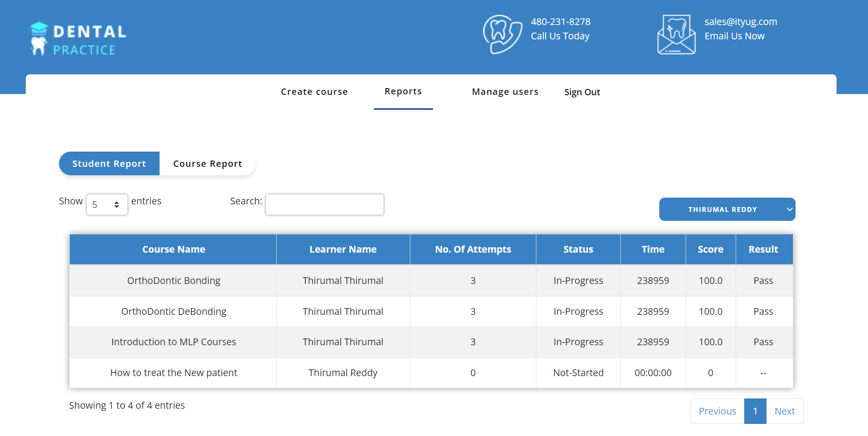Screen dimensions: 868x436
Task: Go to Manage users page
Action: point(505,92)
